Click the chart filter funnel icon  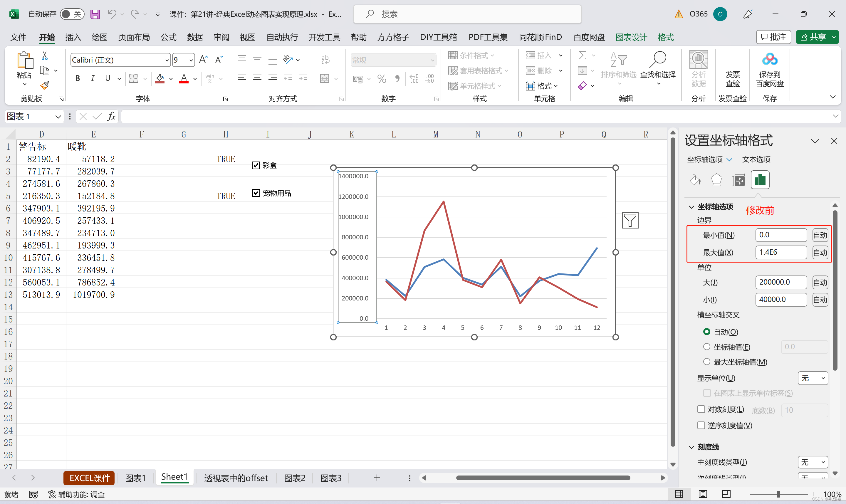(630, 220)
